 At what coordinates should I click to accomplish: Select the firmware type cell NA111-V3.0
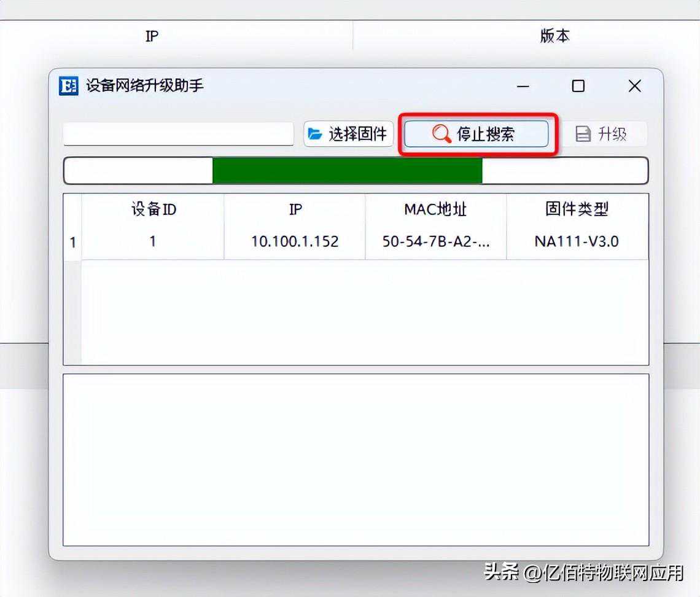(x=577, y=241)
